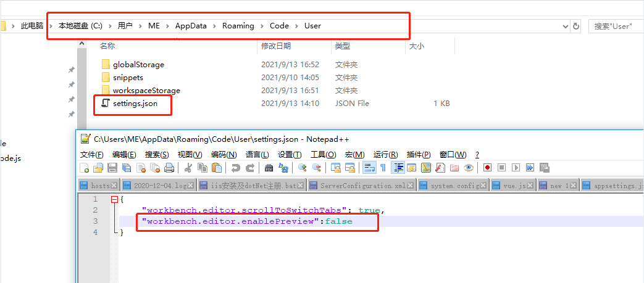644x283 pixels.
Task: Expand breadcrumb chevron after AppData
Action: 214,26
